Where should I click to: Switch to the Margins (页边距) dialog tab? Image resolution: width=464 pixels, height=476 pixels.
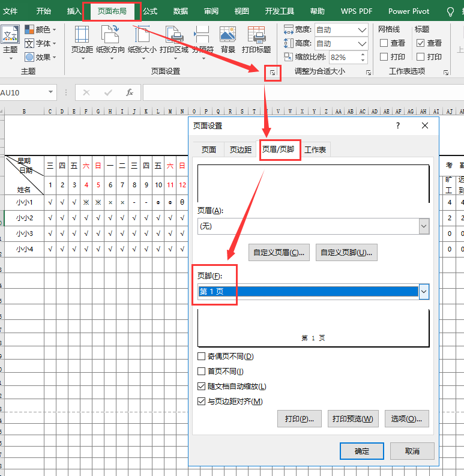pos(241,149)
